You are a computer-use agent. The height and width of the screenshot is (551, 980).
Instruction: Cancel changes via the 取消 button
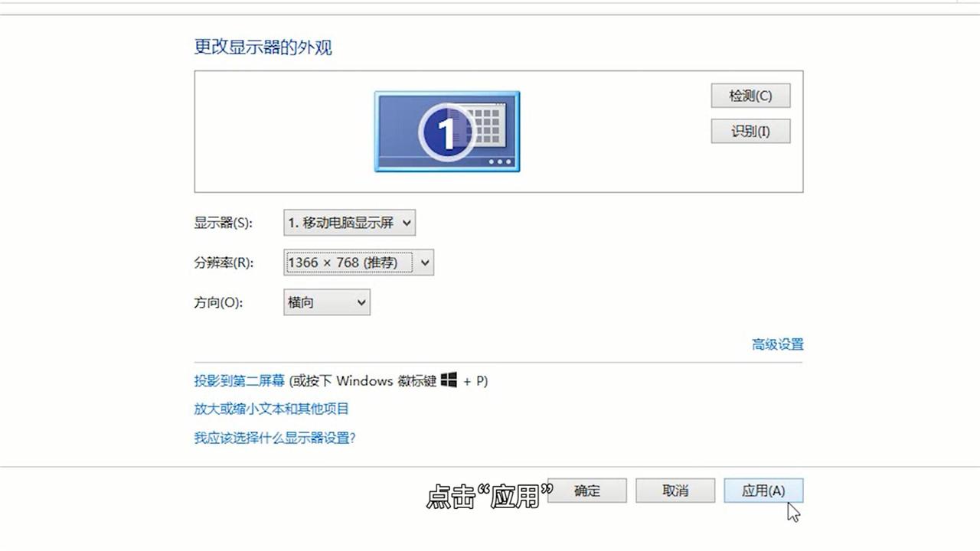tap(675, 491)
